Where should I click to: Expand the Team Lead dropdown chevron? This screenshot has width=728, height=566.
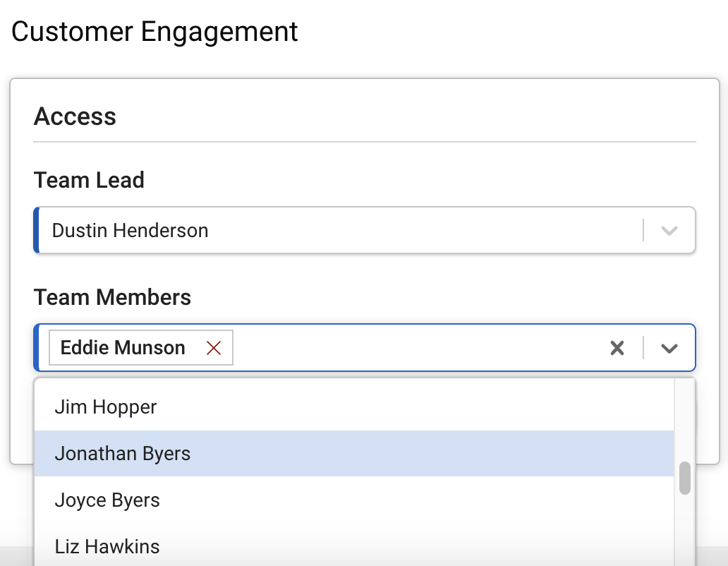tap(669, 230)
